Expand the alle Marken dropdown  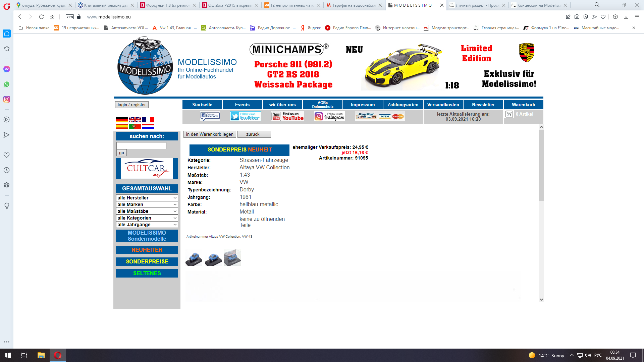click(x=147, y=204)
